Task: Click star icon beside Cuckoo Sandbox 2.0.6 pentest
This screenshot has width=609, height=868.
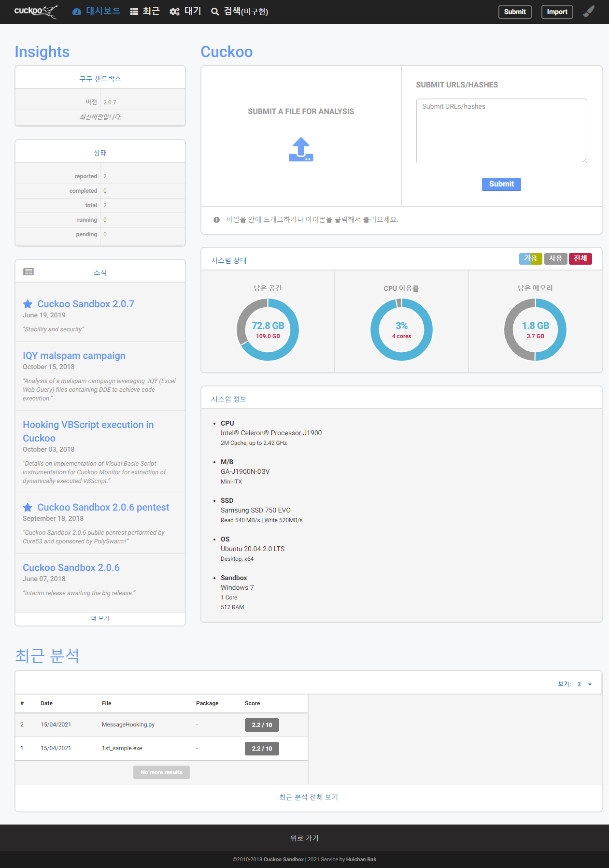Action: 28,507
